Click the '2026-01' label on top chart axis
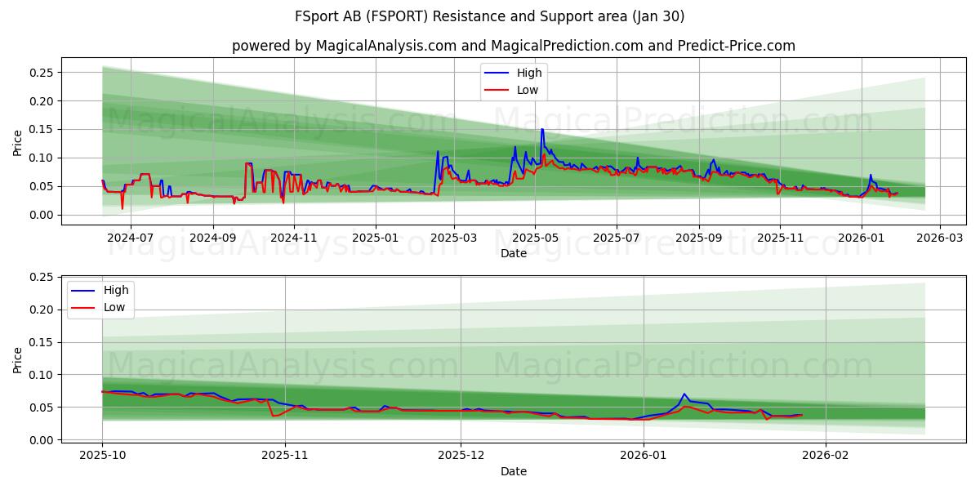Image resolution: width=980 pixels, height=490 pixels. [x=862, y=238]
